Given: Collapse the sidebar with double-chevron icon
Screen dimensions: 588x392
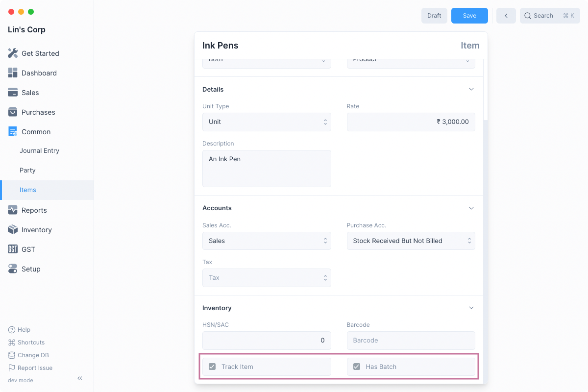Looking at the screenshot, I should (80, 378).
